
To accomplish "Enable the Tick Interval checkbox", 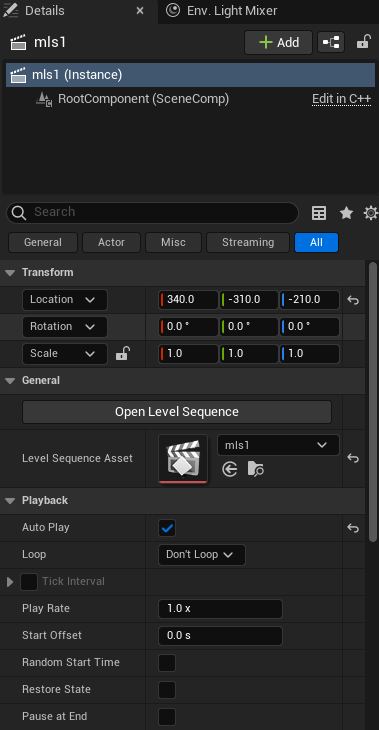I will pyautogui.click(x=29, y=582).
